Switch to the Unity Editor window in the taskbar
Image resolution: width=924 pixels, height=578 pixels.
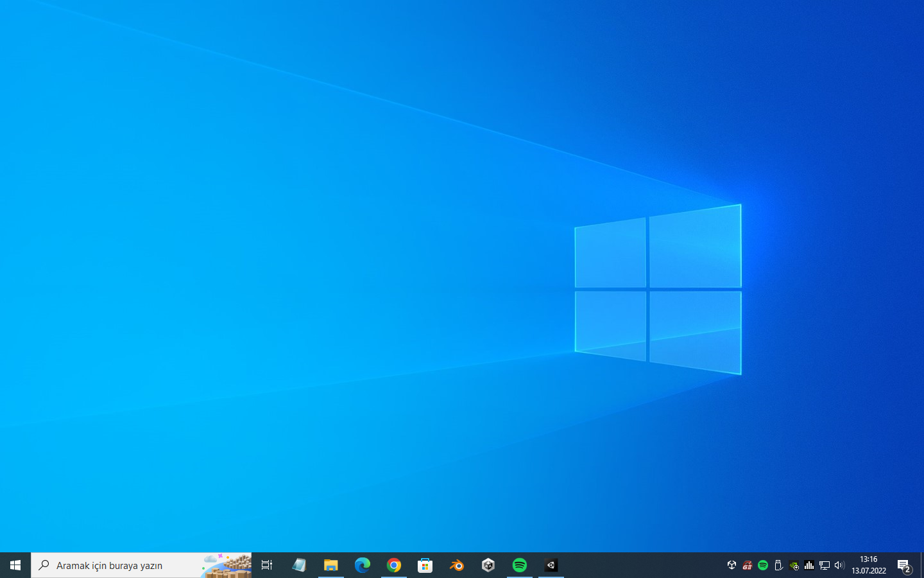[x=551, y=565]
